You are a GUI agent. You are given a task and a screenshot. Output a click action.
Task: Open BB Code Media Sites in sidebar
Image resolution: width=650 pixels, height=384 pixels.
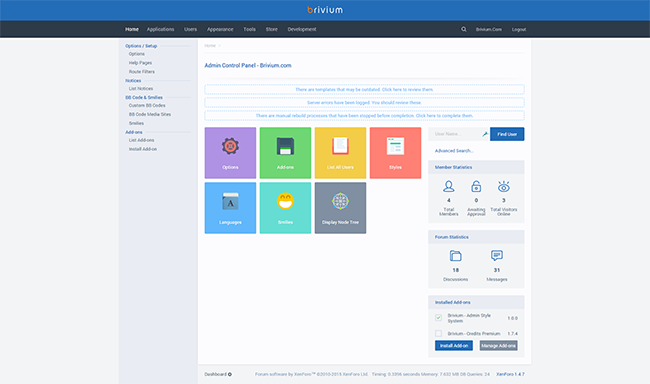click(x=150, y=114)
